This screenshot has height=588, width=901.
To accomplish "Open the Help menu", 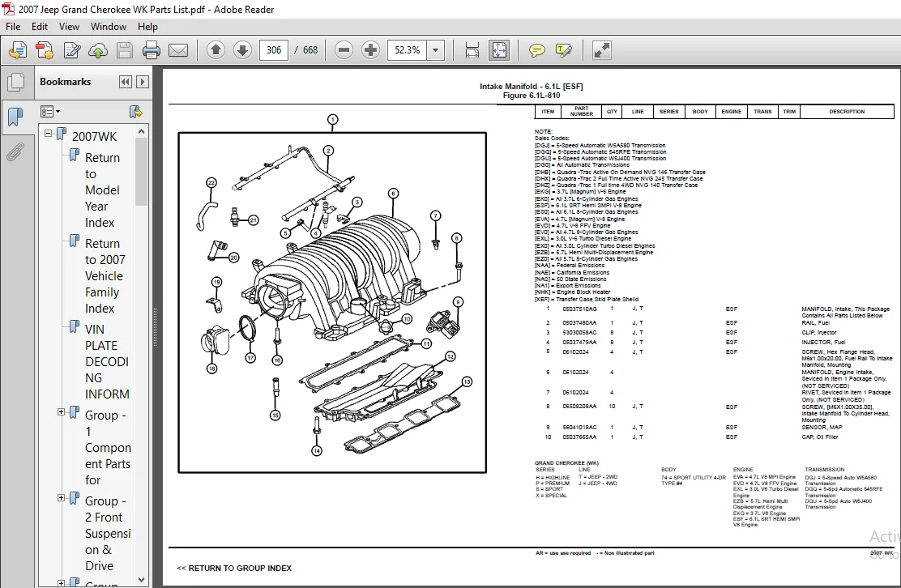I will pos(147,27).
